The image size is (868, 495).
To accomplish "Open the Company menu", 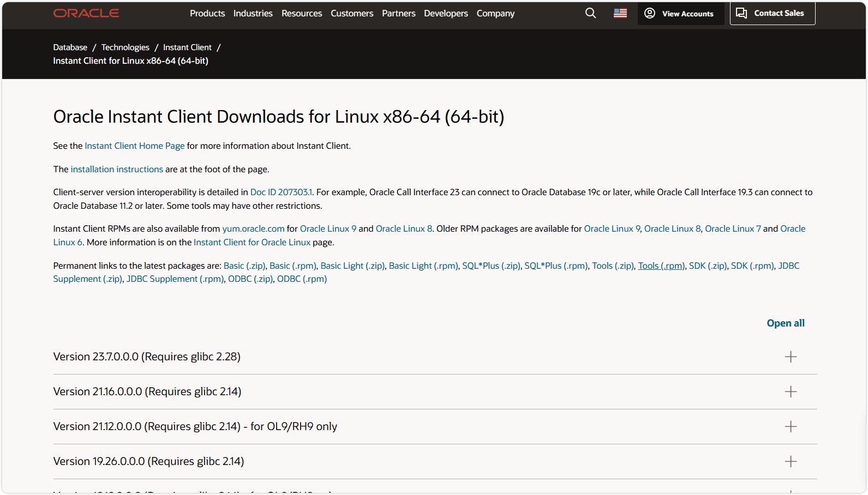I will coord(495,13).
